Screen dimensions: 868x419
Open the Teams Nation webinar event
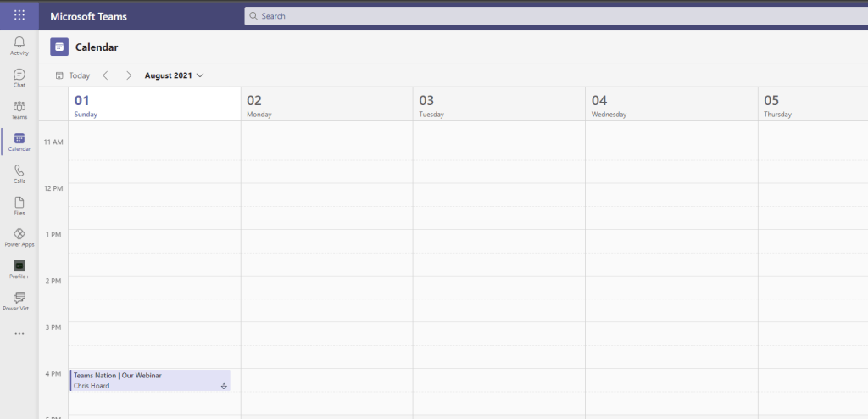[148, 380]
